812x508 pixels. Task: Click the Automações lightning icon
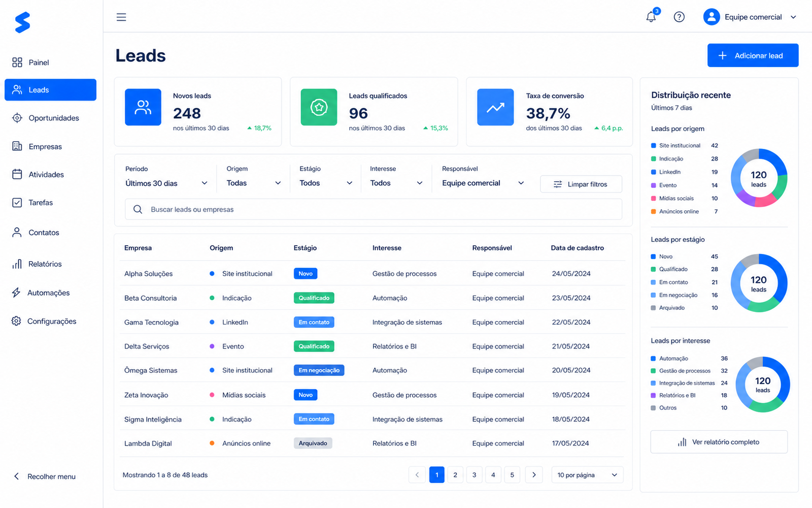tap(17, 293)
